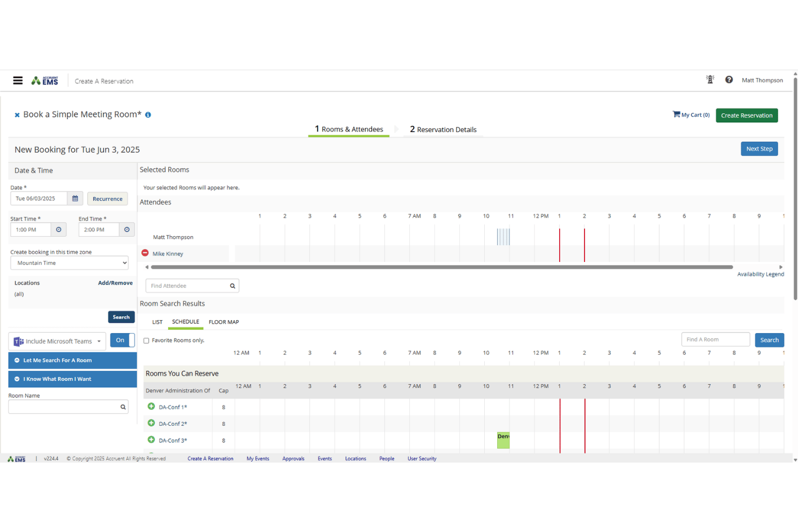The width and height of the screenshot is (798, 532).
Task: Expand the Include Microsoft Teams dropdown
Action: pyautogui.click(x=99, y=341)
